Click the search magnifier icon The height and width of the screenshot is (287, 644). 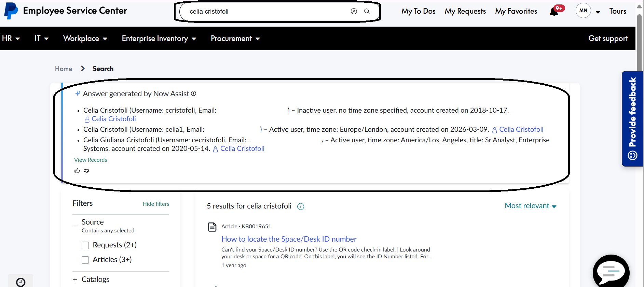point(367,11)
